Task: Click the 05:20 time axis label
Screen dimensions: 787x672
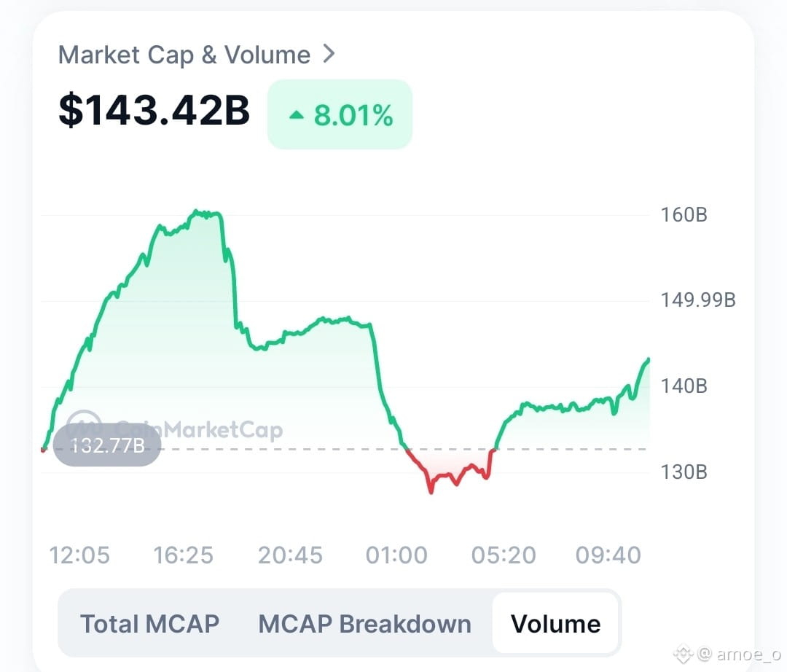Action: tap(504, 555)
